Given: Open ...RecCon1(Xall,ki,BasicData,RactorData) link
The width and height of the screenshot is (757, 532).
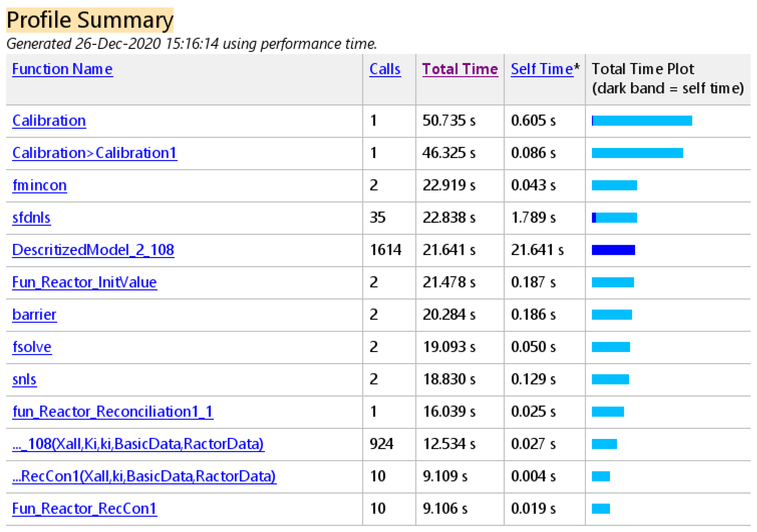Looking at the screenshot, I should [x=144, y=476].
